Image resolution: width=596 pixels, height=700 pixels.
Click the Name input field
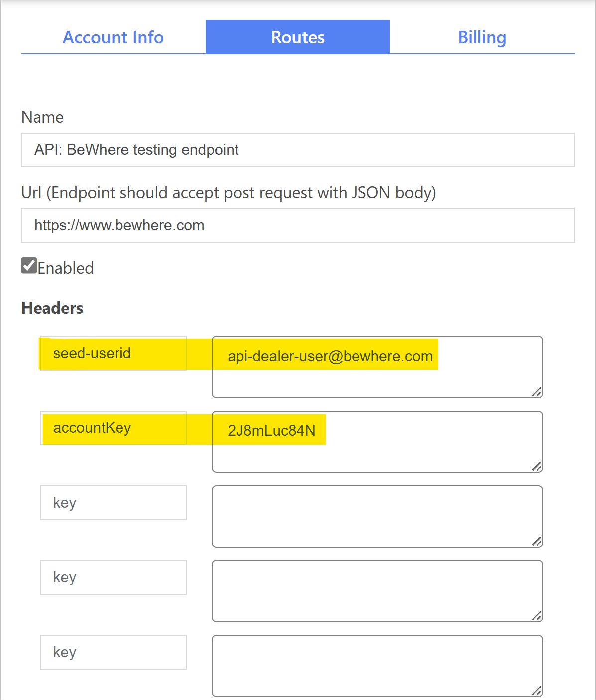coord(298,150)
